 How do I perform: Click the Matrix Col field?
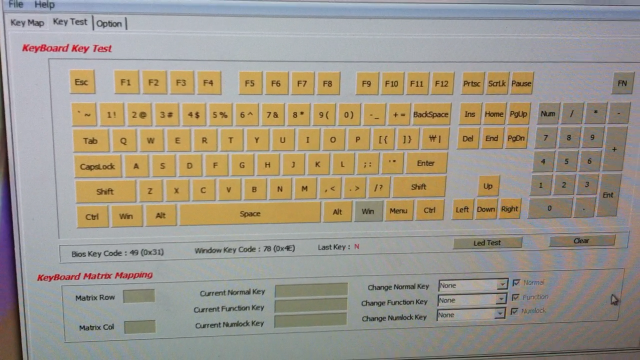click(x=140, y=327)
